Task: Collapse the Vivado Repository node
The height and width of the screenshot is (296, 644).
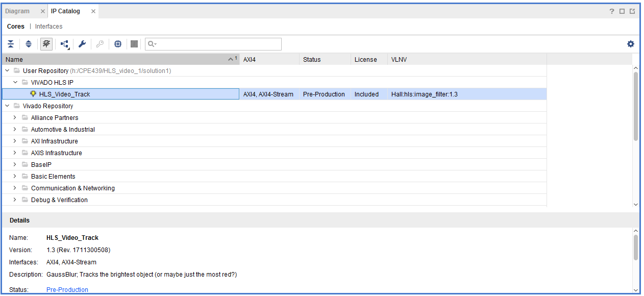Action: pyautogui.click(x=7, y=106)
